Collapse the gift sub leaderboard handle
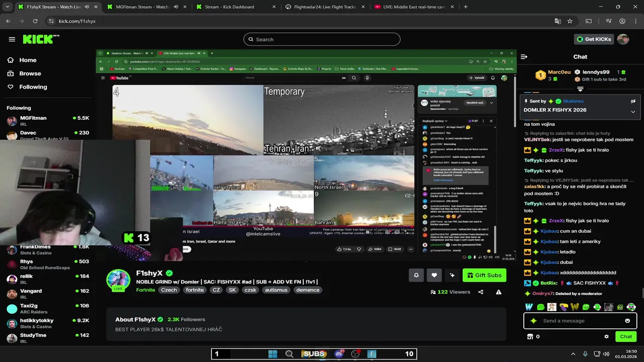Image resolution: width=644 pixels, height=362 pixels. [580, 89]
